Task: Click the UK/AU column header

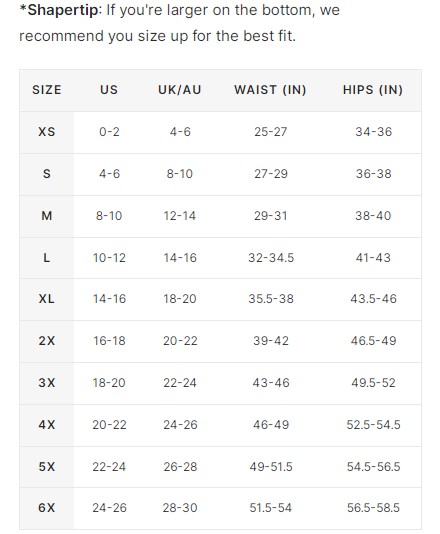Action: click(x=180, y=90)
